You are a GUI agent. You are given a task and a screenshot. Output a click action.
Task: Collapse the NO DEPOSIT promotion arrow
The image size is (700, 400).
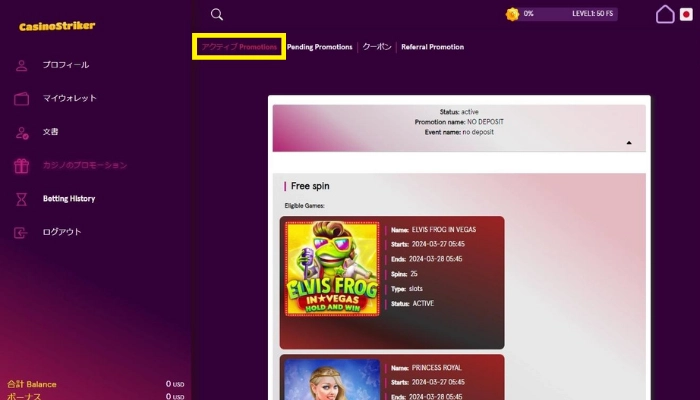pos(629,143)
